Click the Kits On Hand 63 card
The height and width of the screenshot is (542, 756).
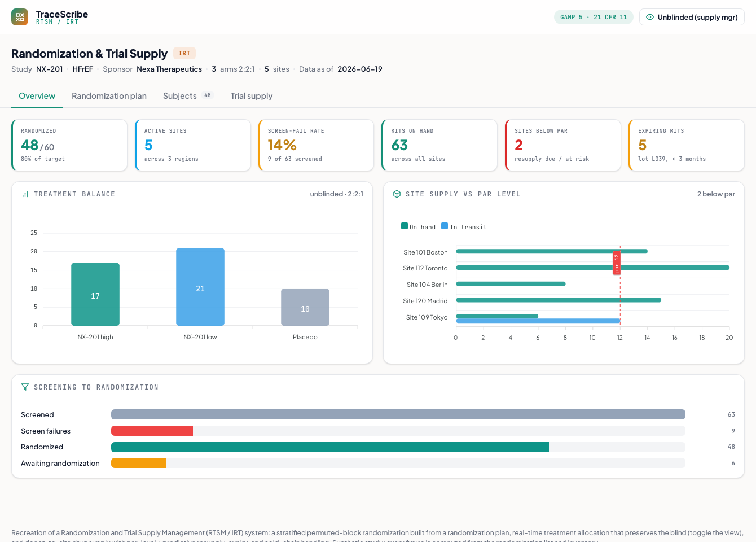[439, 145]
